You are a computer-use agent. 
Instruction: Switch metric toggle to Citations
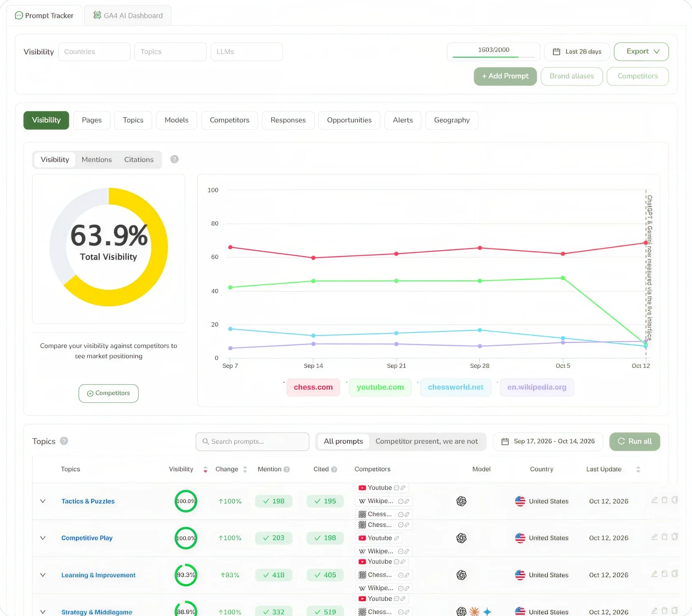point(139,160)
